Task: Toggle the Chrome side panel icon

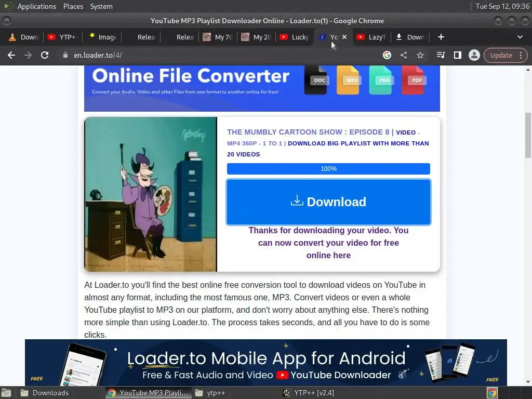Action: 457,55
